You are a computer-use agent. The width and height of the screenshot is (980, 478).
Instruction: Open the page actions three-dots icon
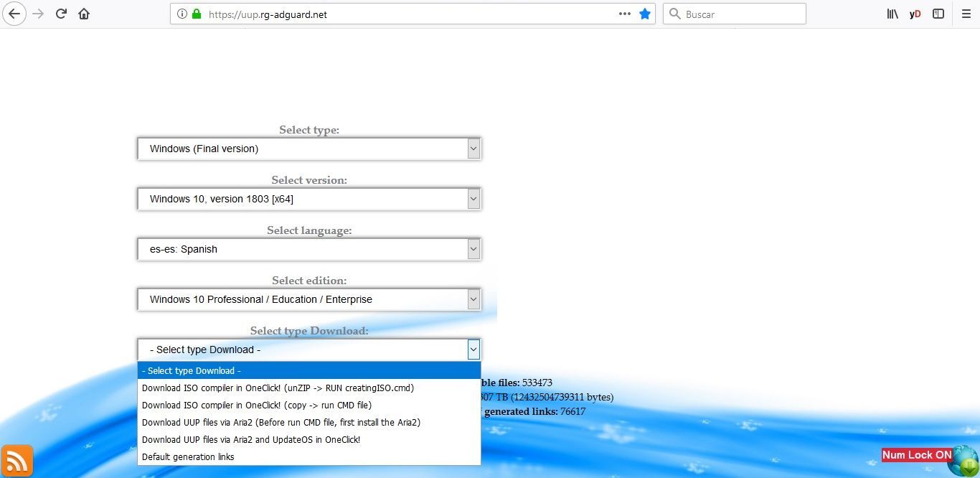tap(625, 14)
